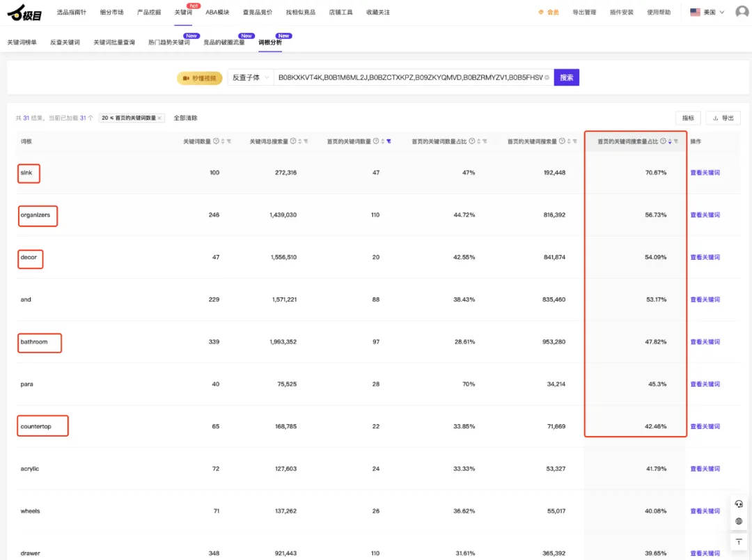Viewport: 752px width, 560px height.
Task: Show help tooltip for the 关键词总搜索量 column
Action: click(x=293, y=141)
